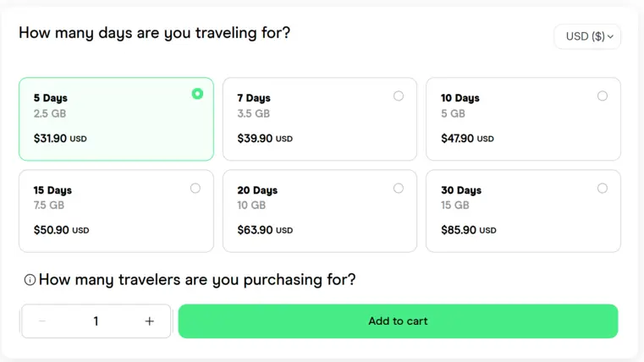Select the 5 Days radio button

coord(197,94)
